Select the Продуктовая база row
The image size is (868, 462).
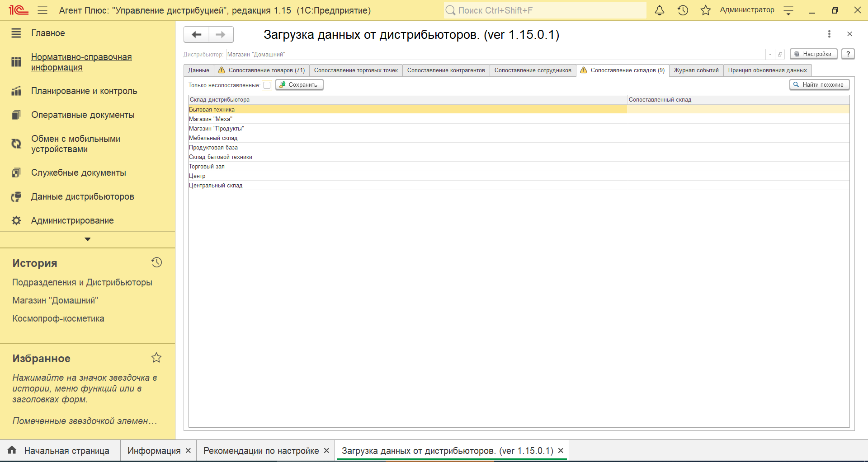coord(519,148)
